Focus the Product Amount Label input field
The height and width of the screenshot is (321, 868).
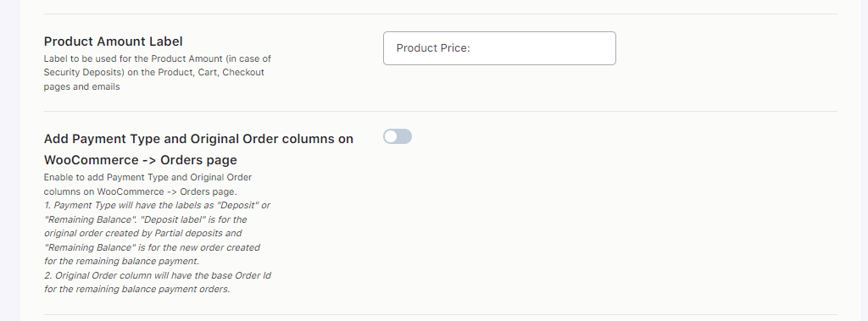499,48
